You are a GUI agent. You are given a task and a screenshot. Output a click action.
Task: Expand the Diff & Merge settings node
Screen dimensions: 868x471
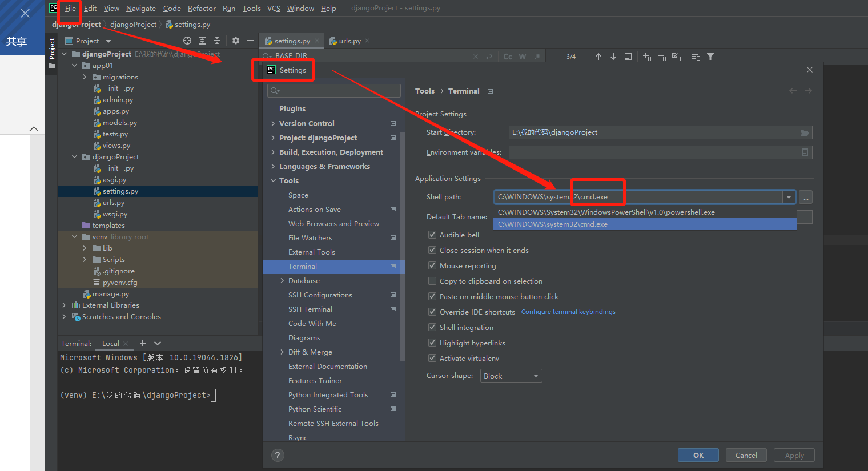pyautogui.click(x=282, y=352)
